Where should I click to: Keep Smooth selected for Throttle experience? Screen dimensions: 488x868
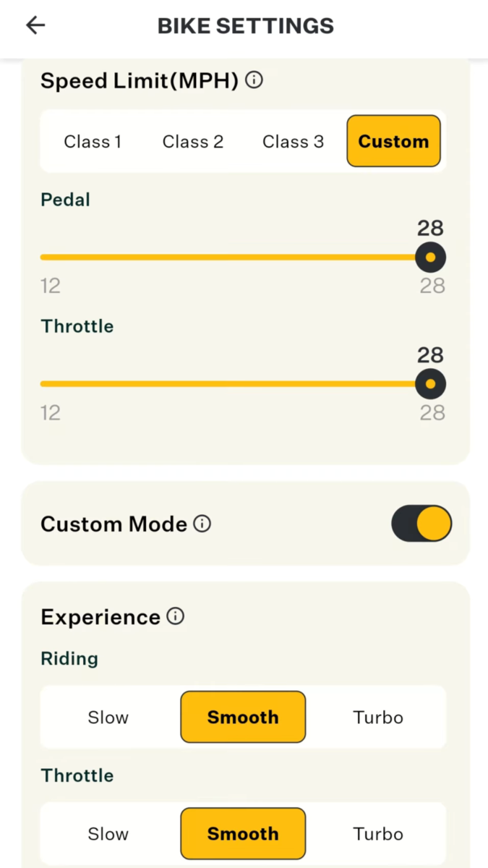243,833
